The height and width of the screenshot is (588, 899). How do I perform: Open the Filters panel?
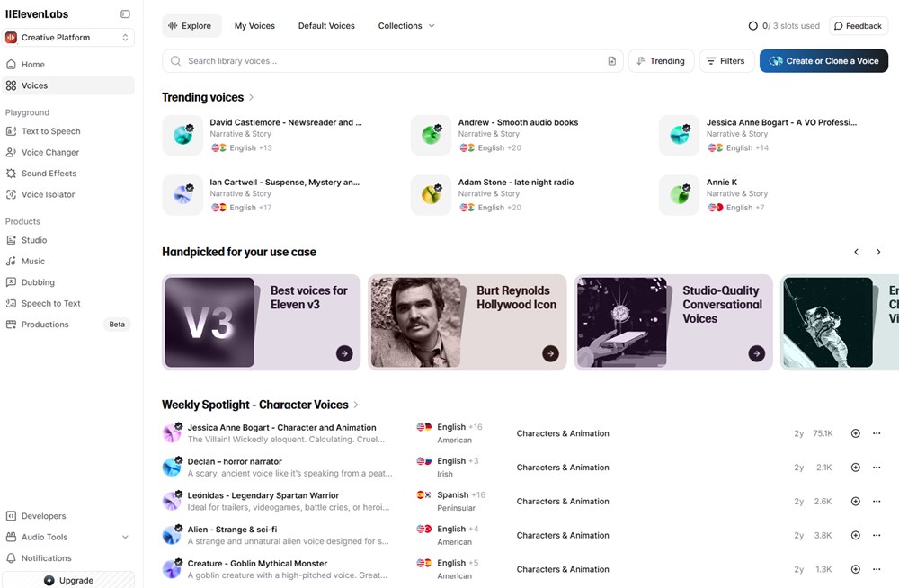pos(725,61)
